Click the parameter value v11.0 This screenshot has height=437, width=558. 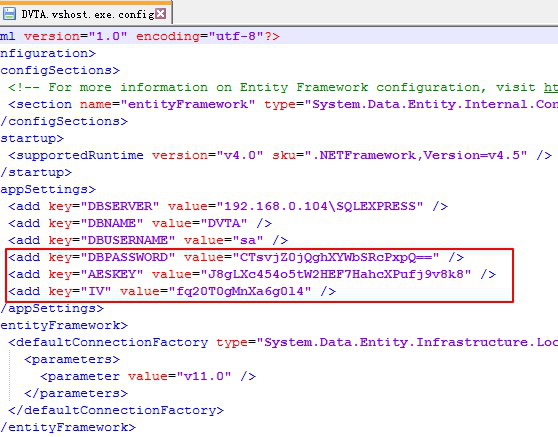pos(204,377)
